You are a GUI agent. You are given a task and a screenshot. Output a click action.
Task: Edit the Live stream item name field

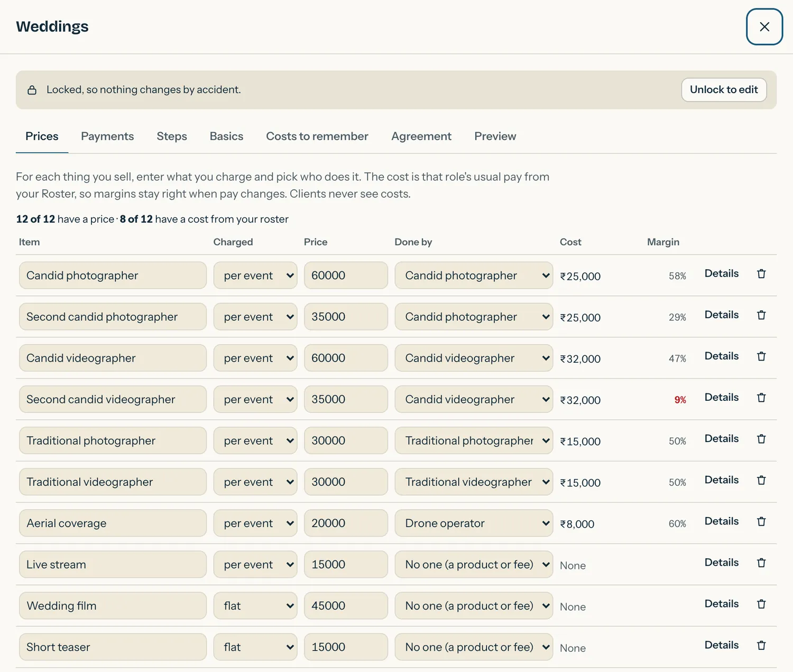(113, 564)
